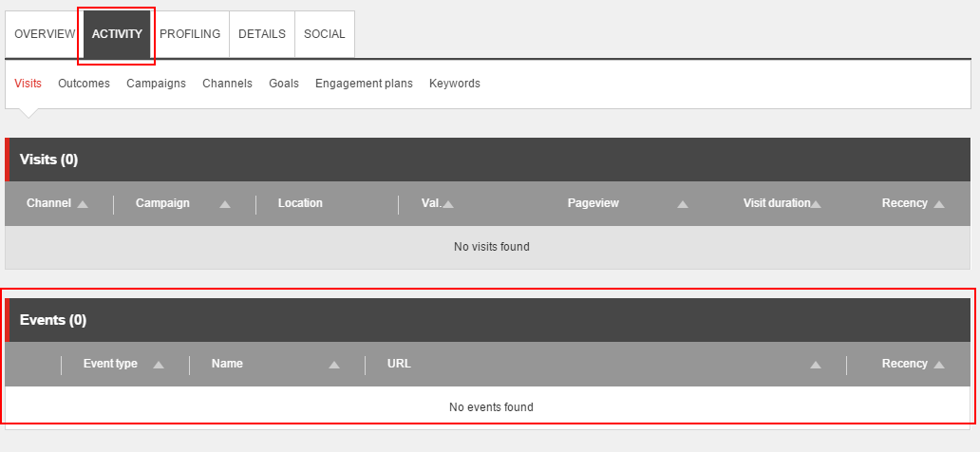Sort visits by the Val. column arrow
980x452 pixels.
point(448,204)
